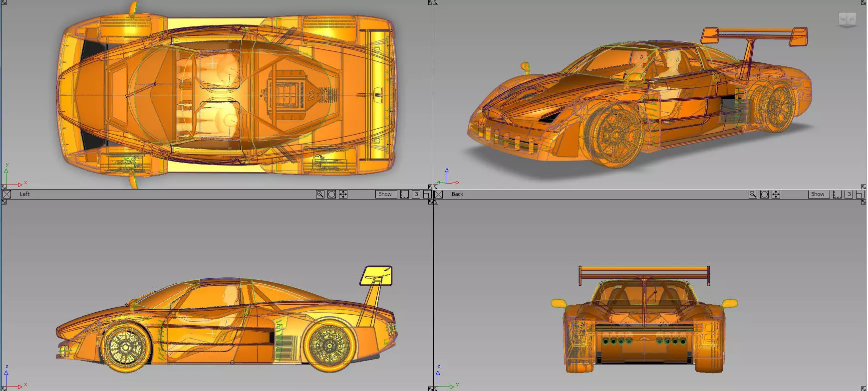Maximize the Left viewport using its window icon

[x=427, y=195]
